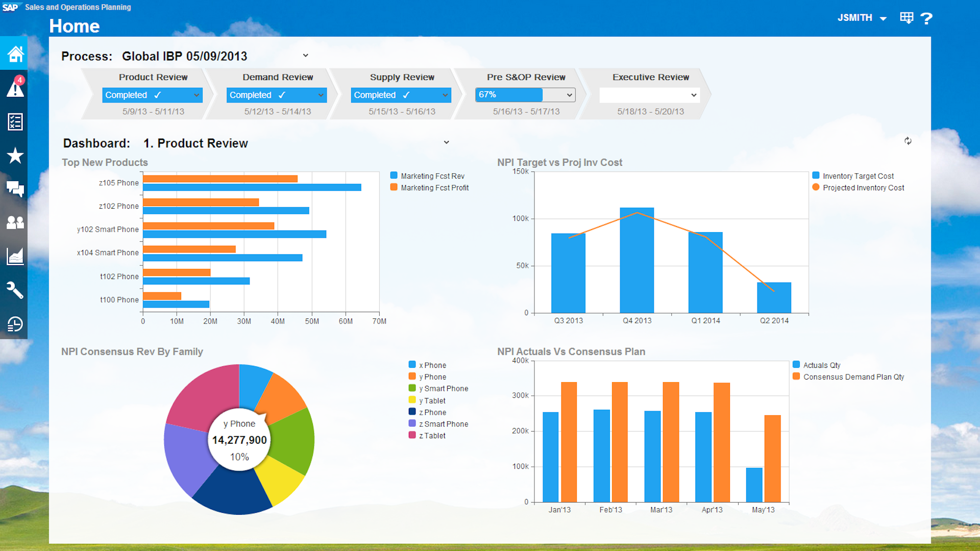
Task: Select the Demand Review process step
Action: tap(278, 77)
